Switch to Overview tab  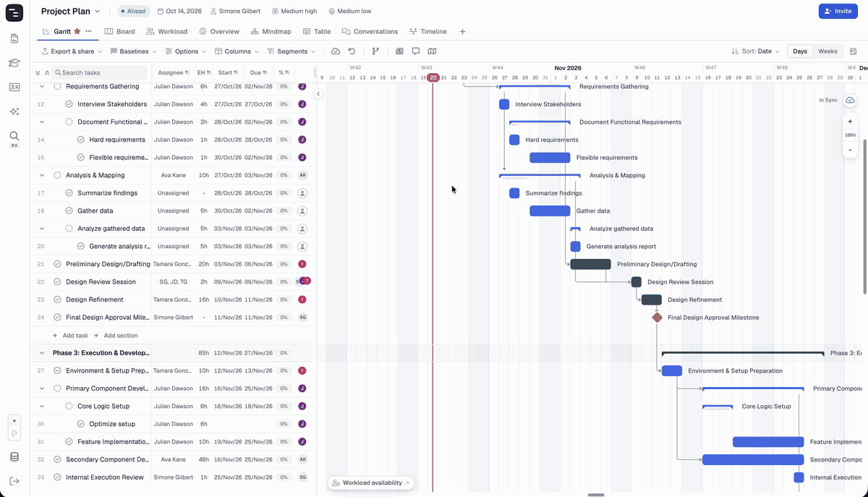pos(219,32)
